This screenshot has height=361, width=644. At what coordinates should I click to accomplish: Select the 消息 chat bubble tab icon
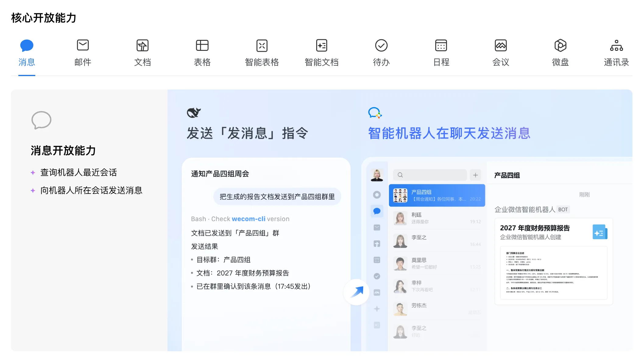tap(27, 45)
